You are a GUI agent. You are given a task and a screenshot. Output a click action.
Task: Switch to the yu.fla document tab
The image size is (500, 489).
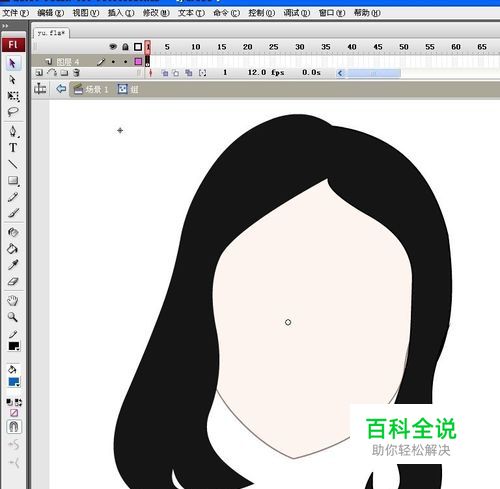coord(51,33)
